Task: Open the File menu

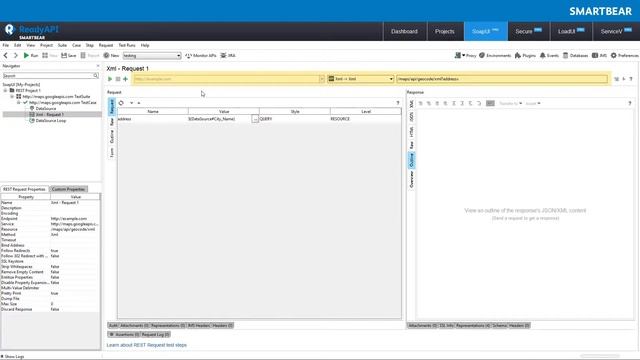Action: coord(6,45)
